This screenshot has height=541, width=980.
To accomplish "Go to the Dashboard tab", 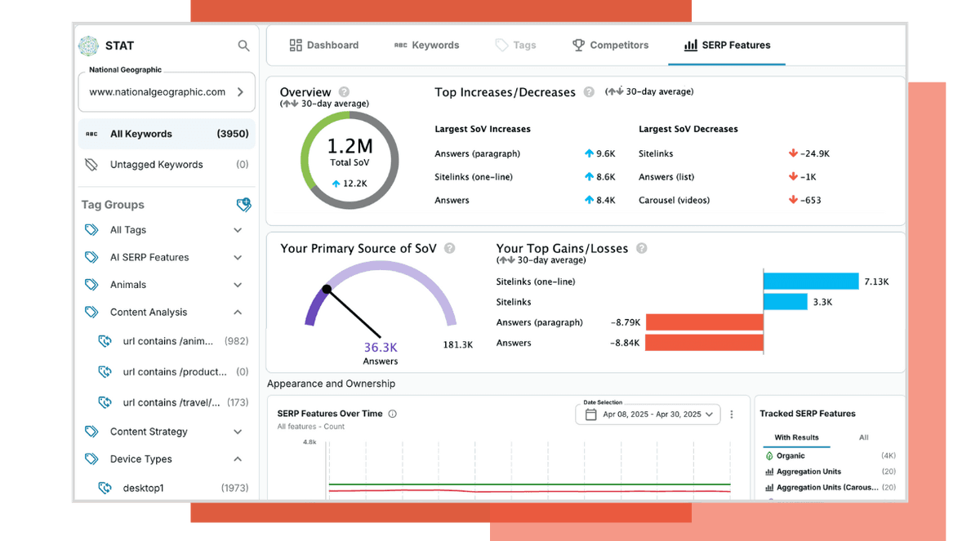I will 324,46.
